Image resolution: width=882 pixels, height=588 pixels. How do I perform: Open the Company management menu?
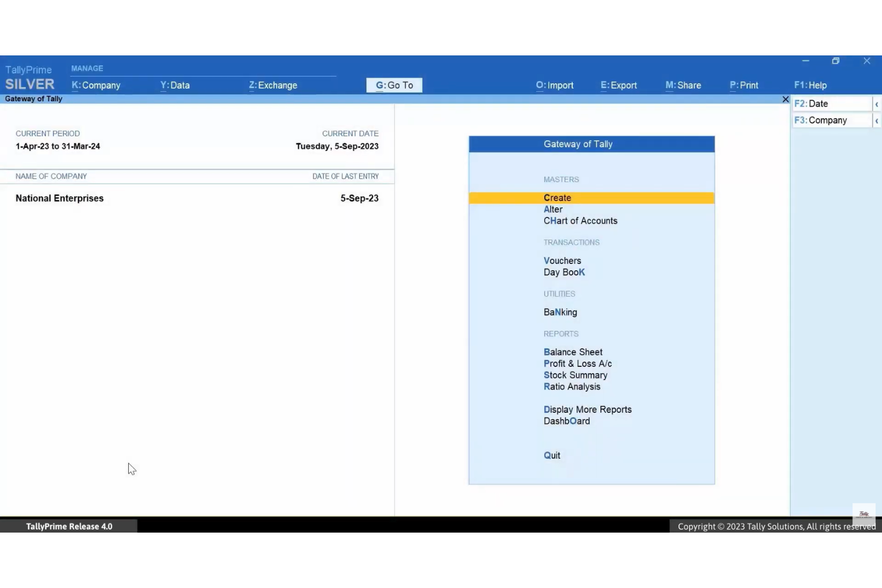(96, 85)
